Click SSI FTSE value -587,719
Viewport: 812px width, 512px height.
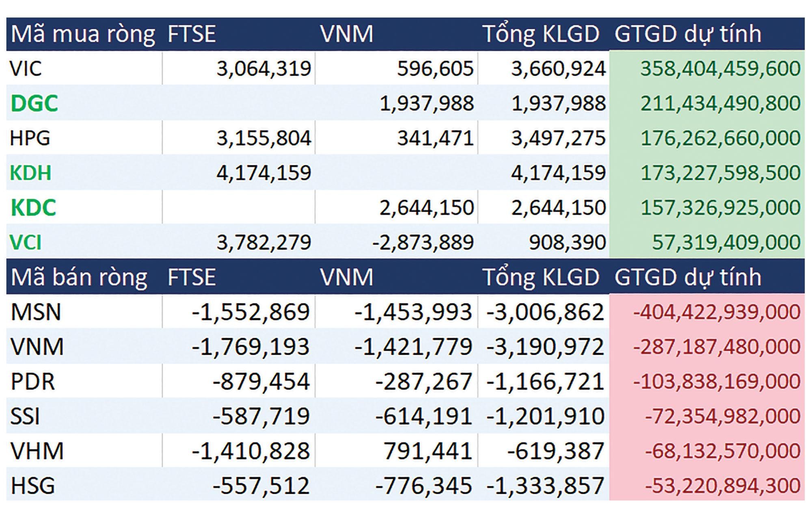pos(261,417)
